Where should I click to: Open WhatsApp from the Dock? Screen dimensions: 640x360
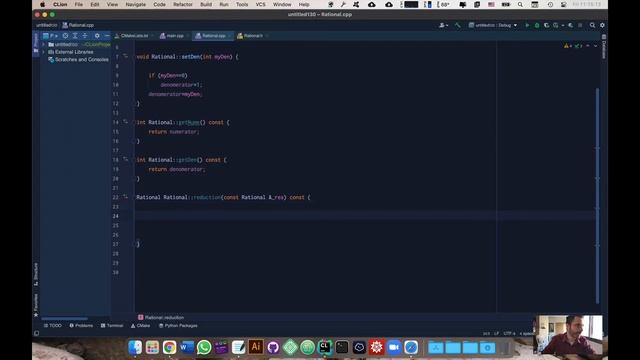point(204,347)
